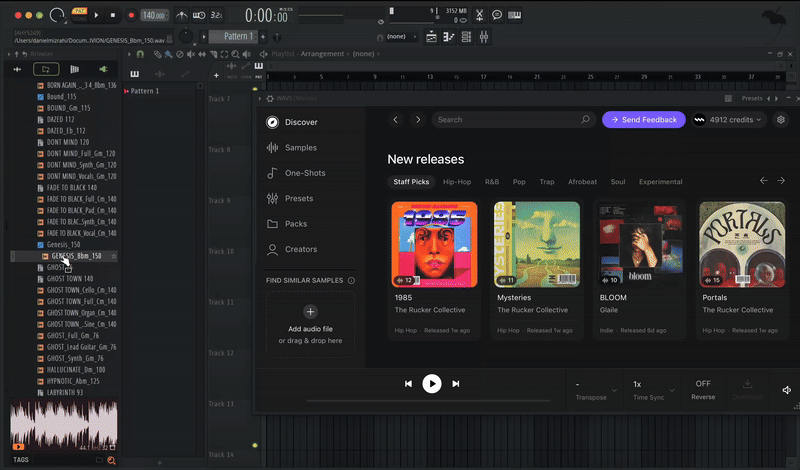Screen dimensions: 800x470
Task: Select the Experimental genre tab
Action: tap(661, 182)
